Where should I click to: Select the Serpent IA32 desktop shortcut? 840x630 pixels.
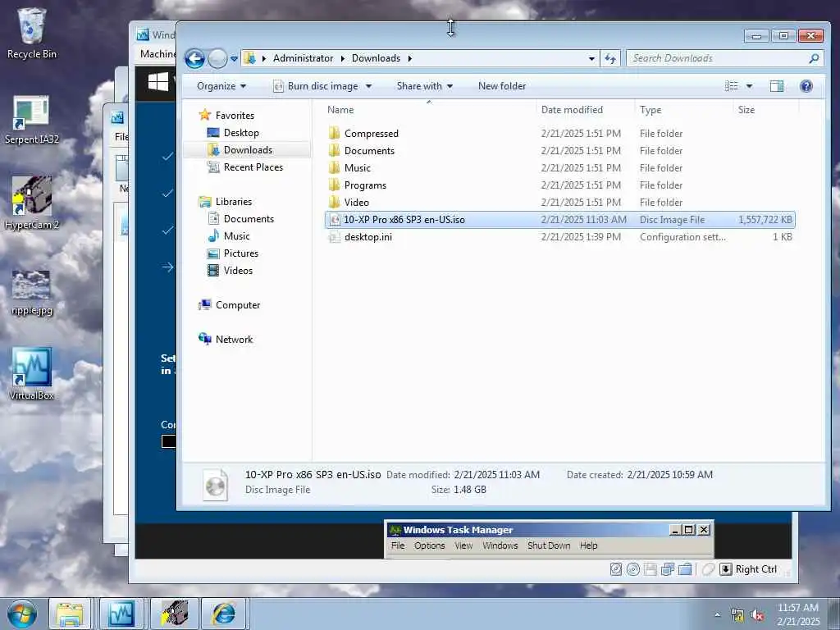tap(32, 120)
